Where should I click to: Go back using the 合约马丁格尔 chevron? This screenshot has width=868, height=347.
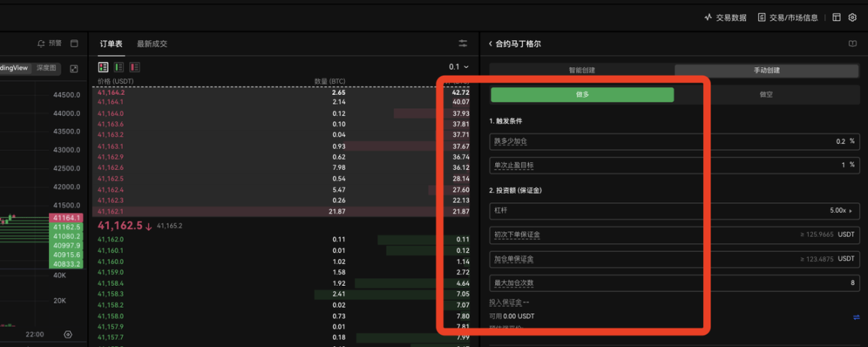491,44
